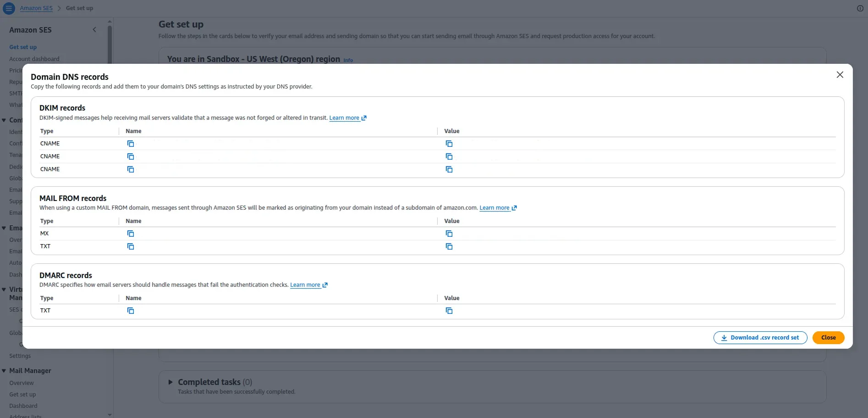The height and width of the screenshot is (418, 868).
Task: Collapse the Mail Manager sidebar section
Action: [4, 371]
